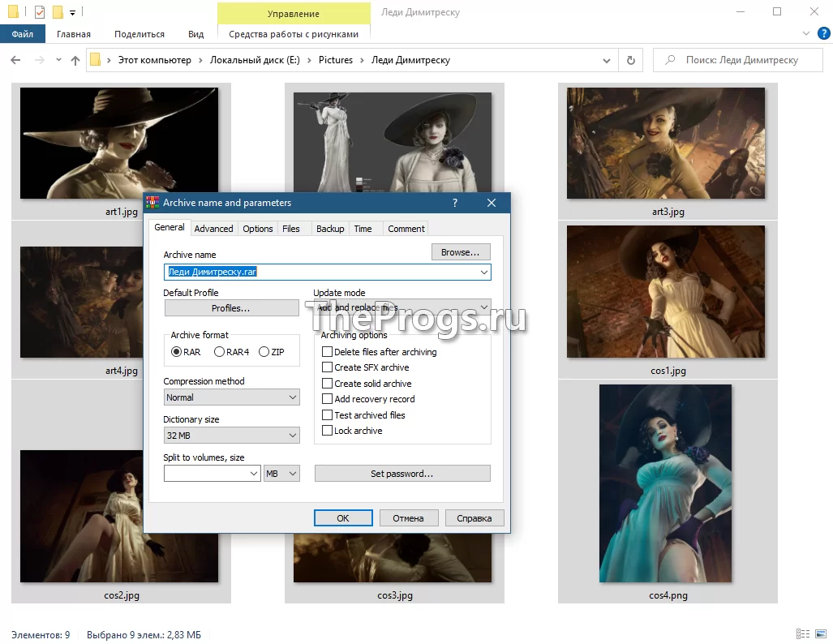The width and height of the screenshot is (833, 644).
Task: Select the cos1.jpg thumbnail
Action: [666, 291]
